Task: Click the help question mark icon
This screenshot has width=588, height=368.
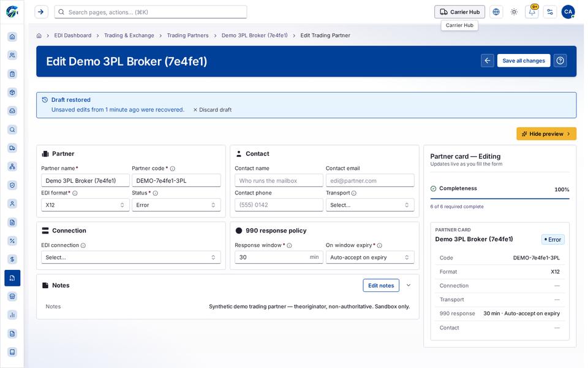Action: pyautogui.click(x=560, y=61)
